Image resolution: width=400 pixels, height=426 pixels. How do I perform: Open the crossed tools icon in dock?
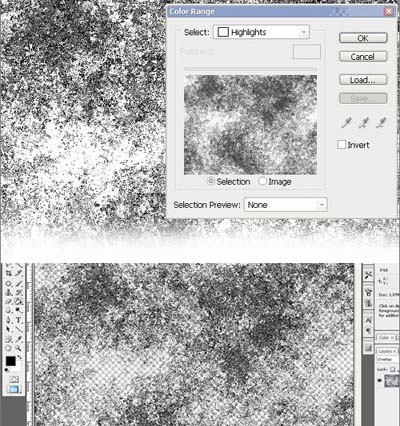pos(368,275)
